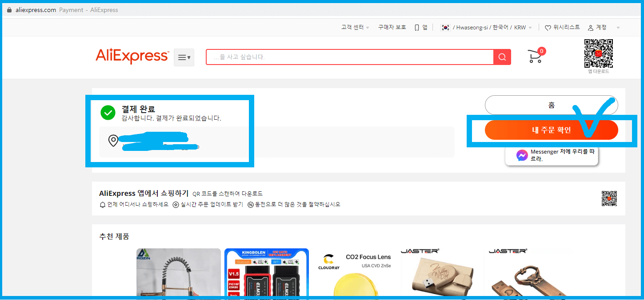Screen dimensions: 644x300
Task: Click the 홈 button
Action: pyautogui.click(x=551, y=105)
